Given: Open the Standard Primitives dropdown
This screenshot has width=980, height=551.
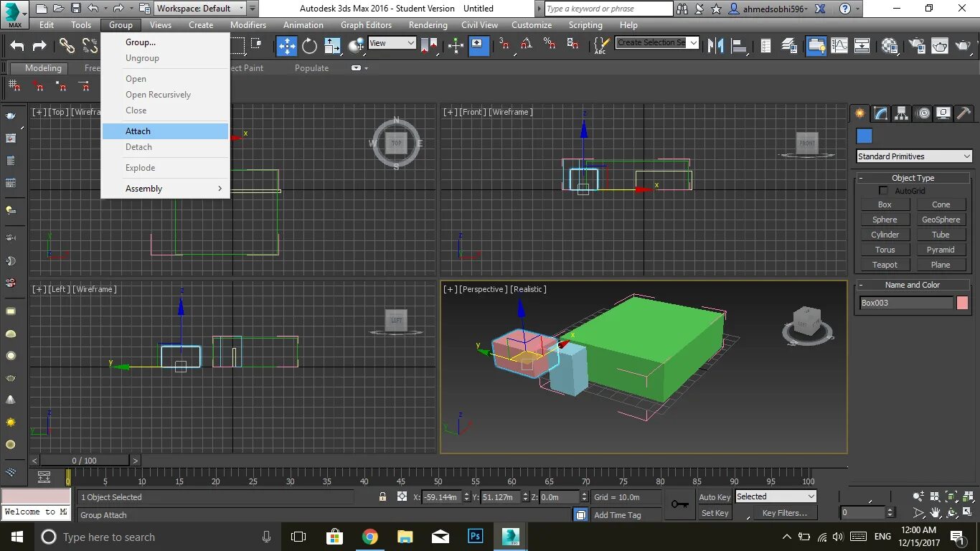Looking at the screenshot, I should click(x=914, y=156).
